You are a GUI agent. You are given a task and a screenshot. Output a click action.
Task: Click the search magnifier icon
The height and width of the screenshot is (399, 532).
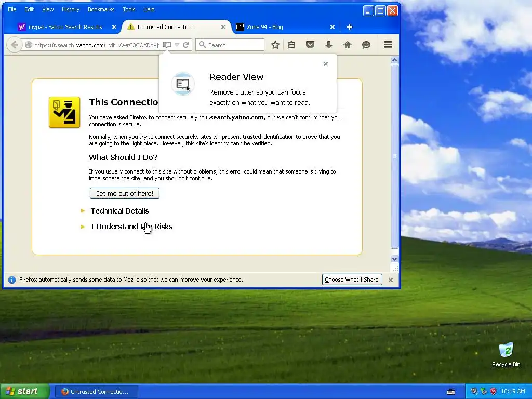pos(202,45)
